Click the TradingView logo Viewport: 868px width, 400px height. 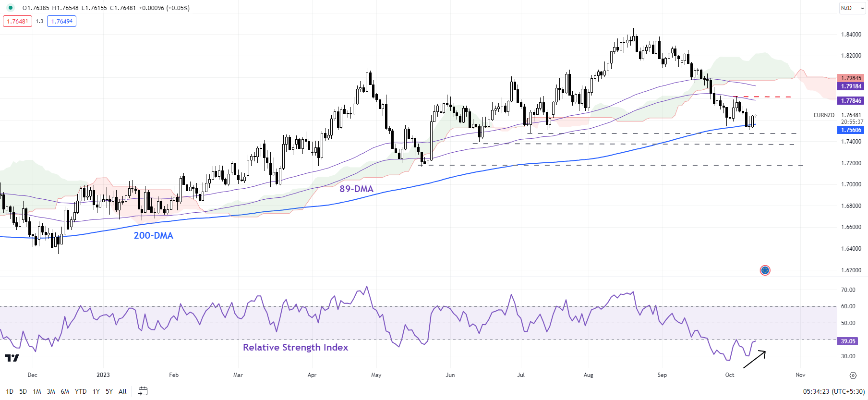(x=12, y=358)
